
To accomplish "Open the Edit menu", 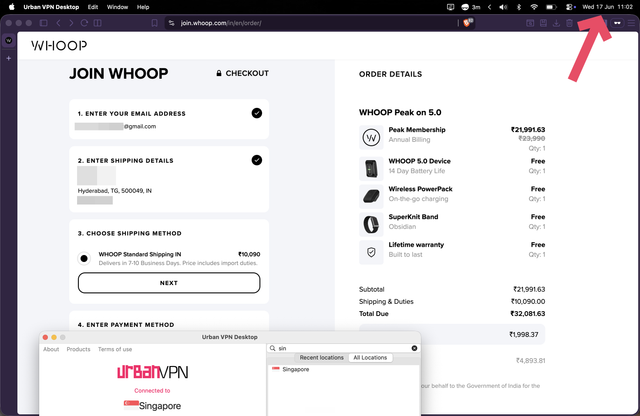I will (x=93, y=7).
